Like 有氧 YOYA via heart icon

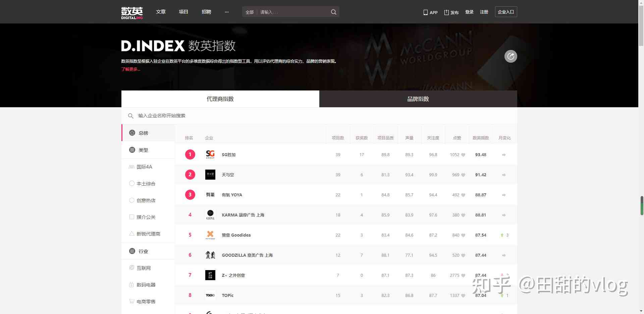tap(463, 195)
